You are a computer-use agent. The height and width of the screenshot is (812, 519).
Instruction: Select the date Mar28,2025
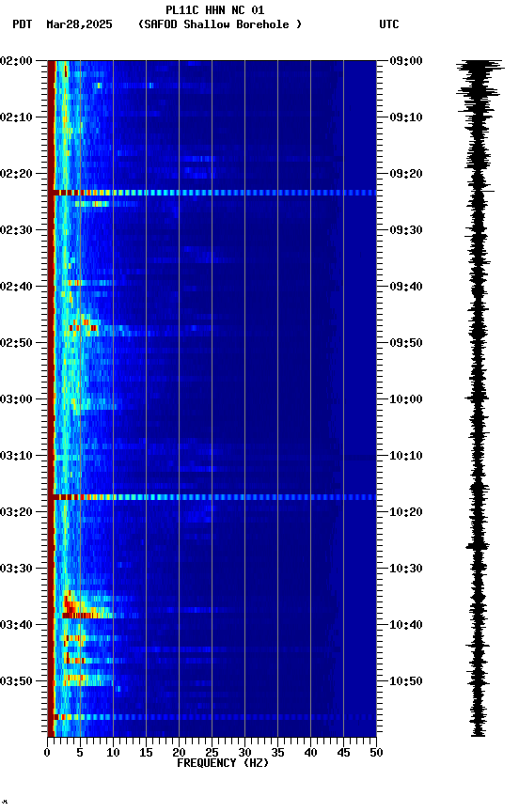pyautogui.click(x=79, y=24)
